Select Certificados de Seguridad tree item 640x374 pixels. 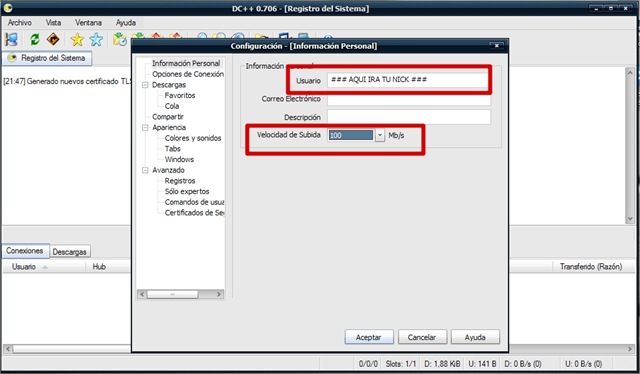click(x=194, y=212)
